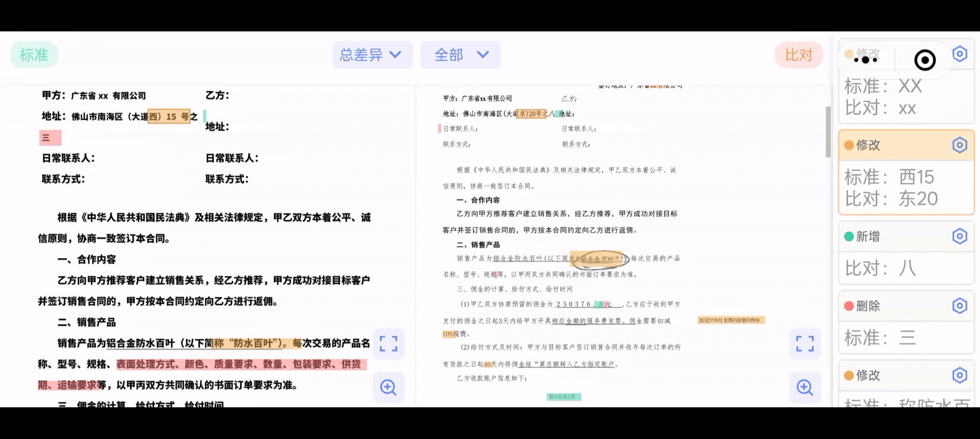Click the locate icon on the bottom 修改 card
Screen dimensions: 980x439
coord(960,375)
